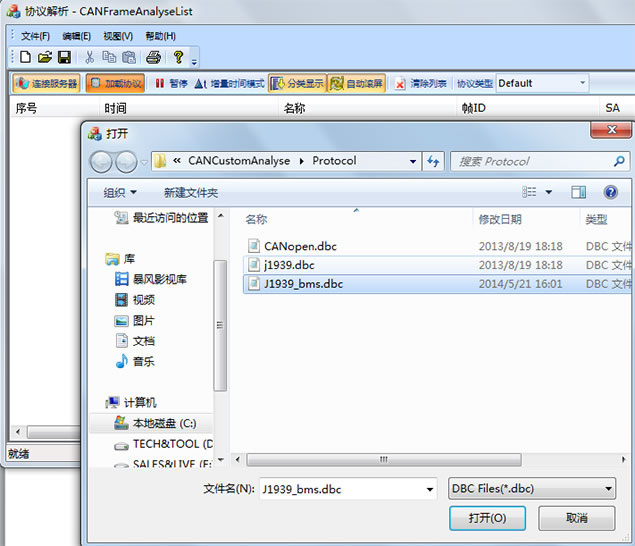Open the 文件(F) menu
635x546 pixels.
(35, 36)
